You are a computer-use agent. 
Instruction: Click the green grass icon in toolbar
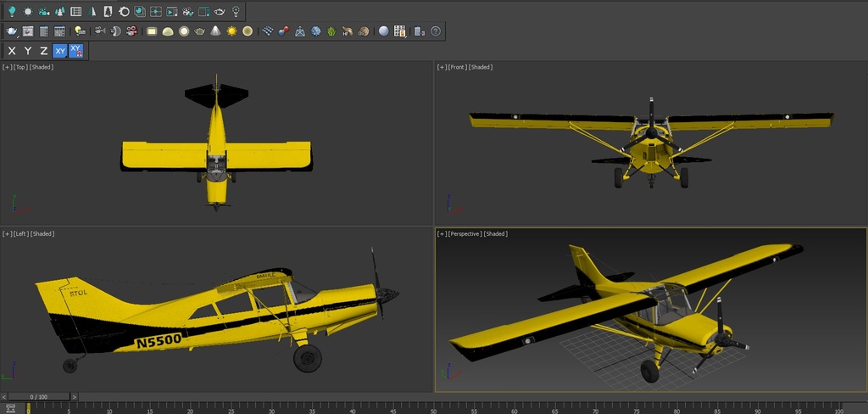tap(331, 31)
